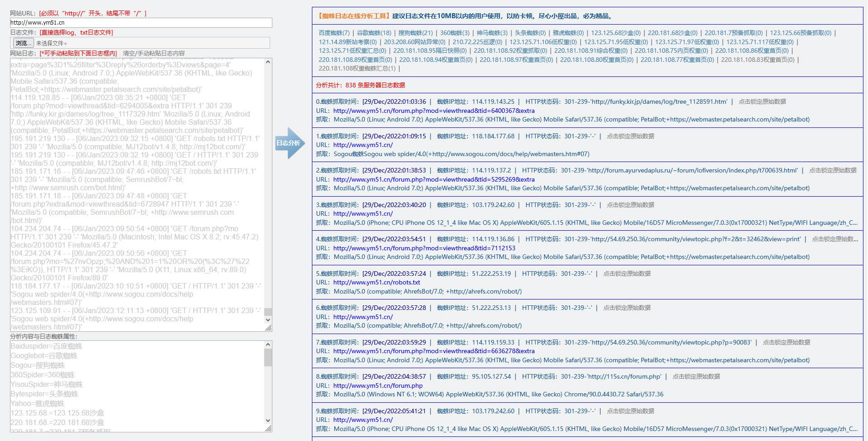Click scroll-up arrow of spider attributes box
Screen dimensions: 868x441
[x=268, y=345]
